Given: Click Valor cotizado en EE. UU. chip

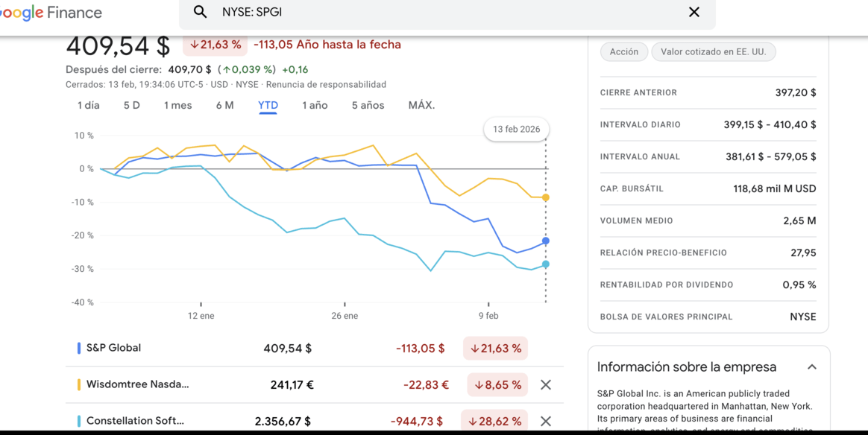Looking at the screenshot, I should (x=713, y=51).
